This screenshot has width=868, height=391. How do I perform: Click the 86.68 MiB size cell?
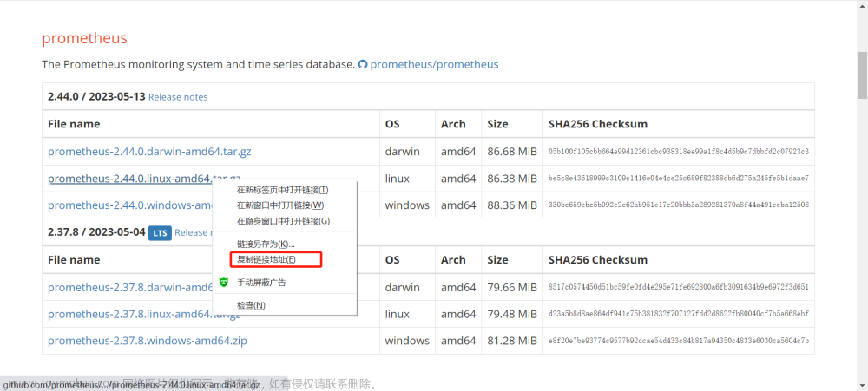pyautogui.click(x=512, y=152)
